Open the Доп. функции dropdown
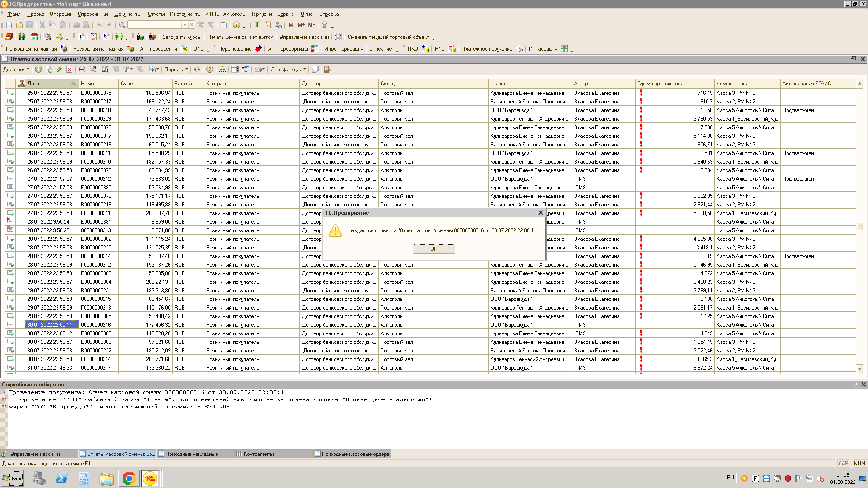Image resolution: width=868 pixels, height=488 pixels. point(288,70)
